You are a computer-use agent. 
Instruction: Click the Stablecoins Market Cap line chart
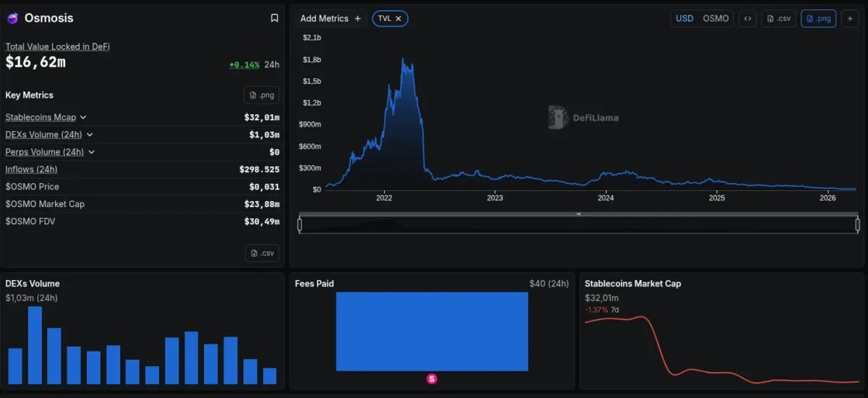tap(721, 350)
